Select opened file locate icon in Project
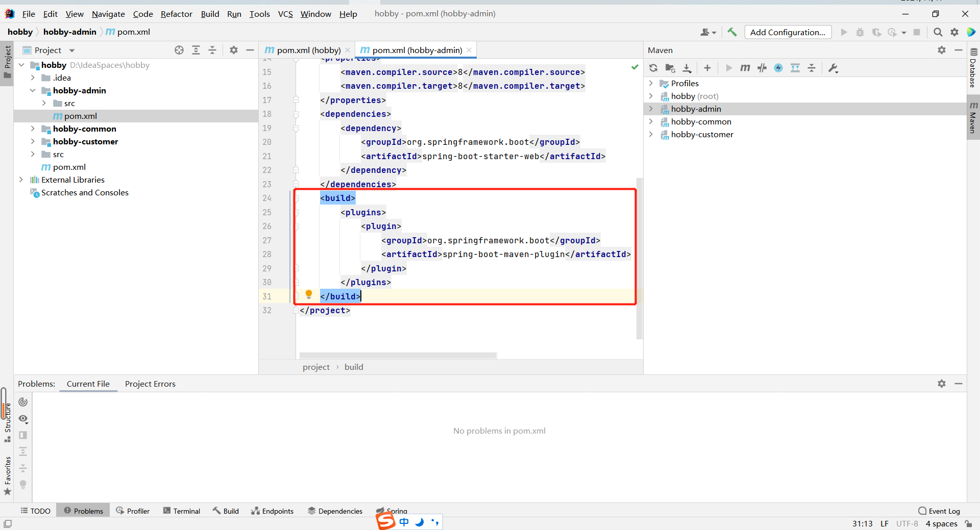The height and width of the screenshot is (530, 980). (179, 50)
